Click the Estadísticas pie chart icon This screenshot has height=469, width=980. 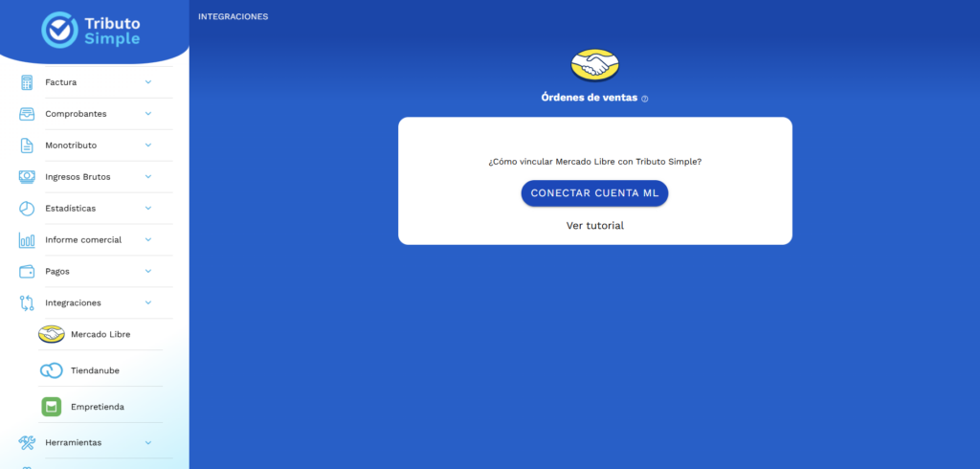[x=27, y=209]
